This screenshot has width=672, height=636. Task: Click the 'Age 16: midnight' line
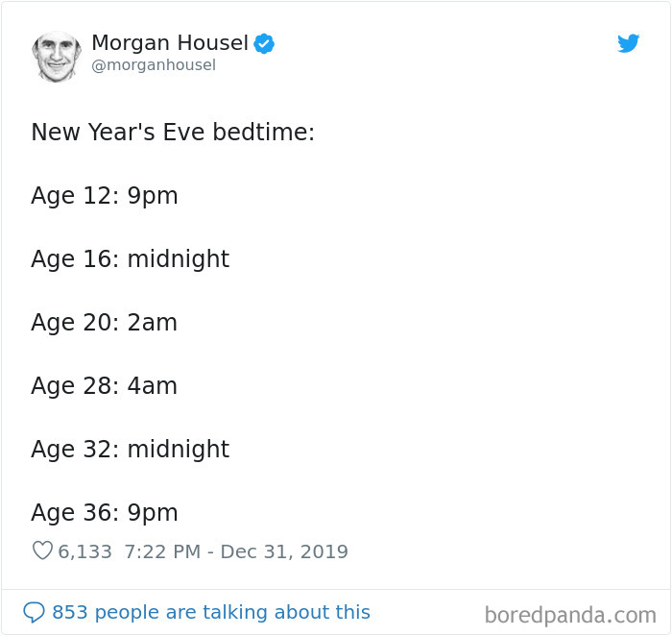[131, 259]
